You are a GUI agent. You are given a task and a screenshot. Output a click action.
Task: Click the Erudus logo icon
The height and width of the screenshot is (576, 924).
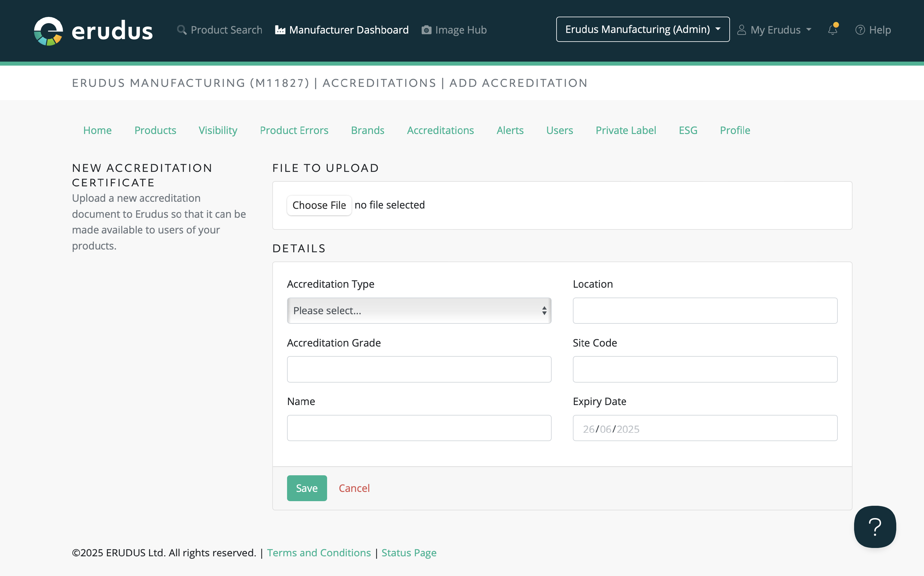[x=48, y=30]
